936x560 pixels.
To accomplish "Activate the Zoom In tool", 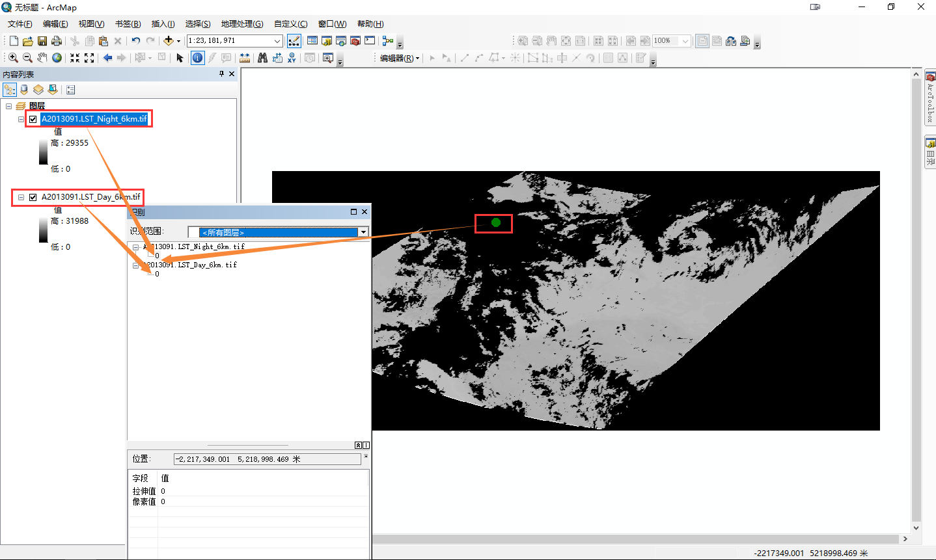I will 12,57.
